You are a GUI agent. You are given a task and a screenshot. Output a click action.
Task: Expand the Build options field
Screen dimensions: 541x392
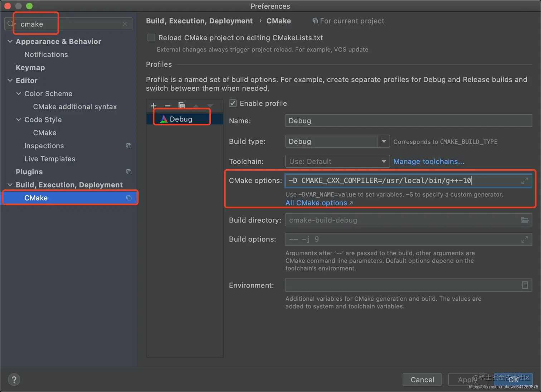click(x=525, y=239)
